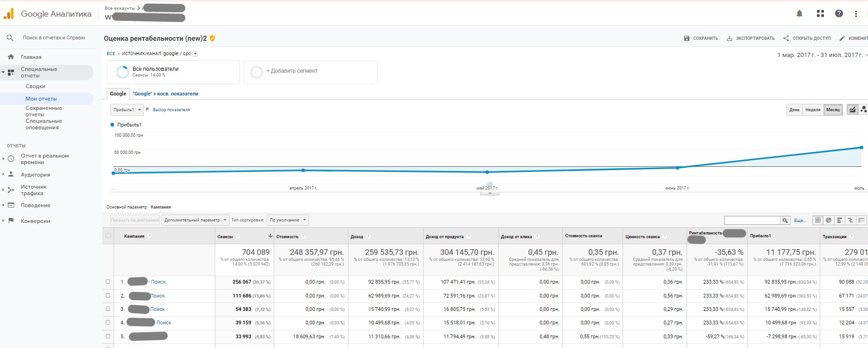Open Сводки in sidebar
This screenshot has width=868, height=348.
(x=35, y=86)
